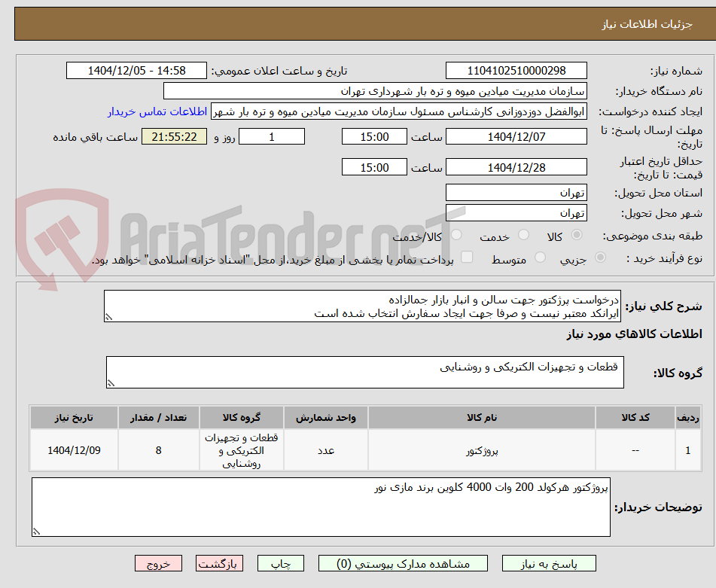The width and height of the screenshot is (716, 588).
Task: Click the response deadline time 15:00 field
Action: tap(374, 136)
